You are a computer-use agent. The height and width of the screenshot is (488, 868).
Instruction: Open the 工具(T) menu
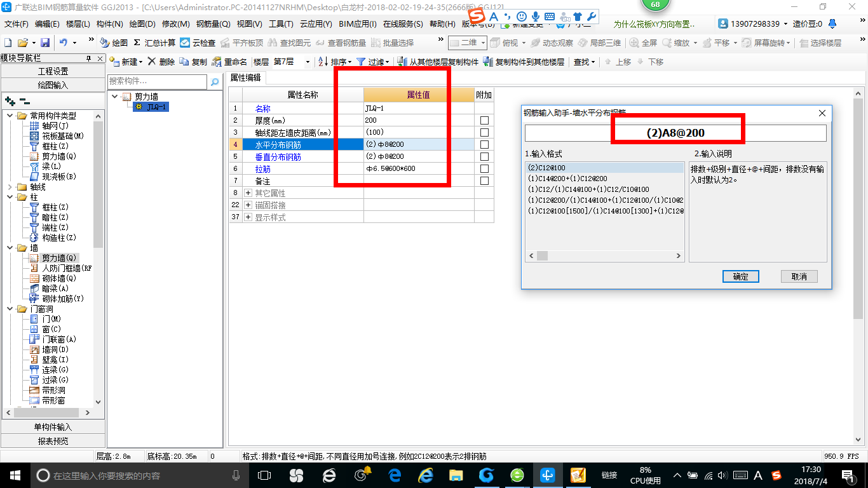click(x=281, y=24)
